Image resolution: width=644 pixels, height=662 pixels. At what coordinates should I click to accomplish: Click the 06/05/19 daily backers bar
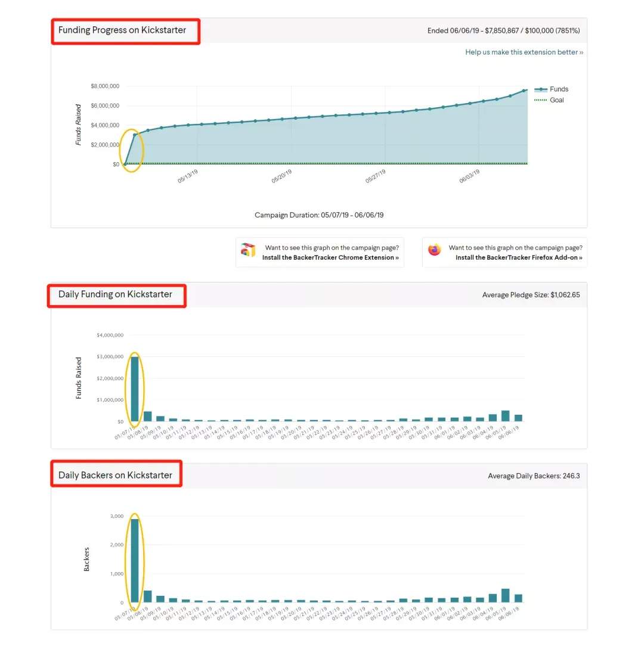pyautogui.click(x=506, y=596)
